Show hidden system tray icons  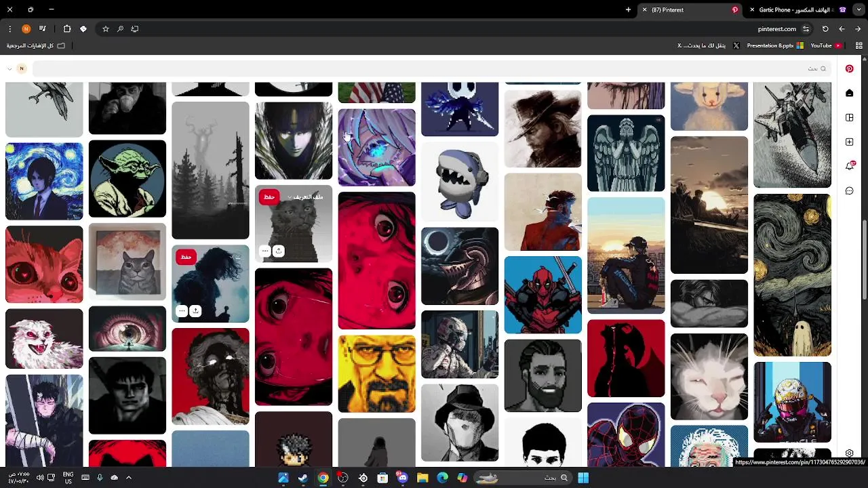point(129,478)
